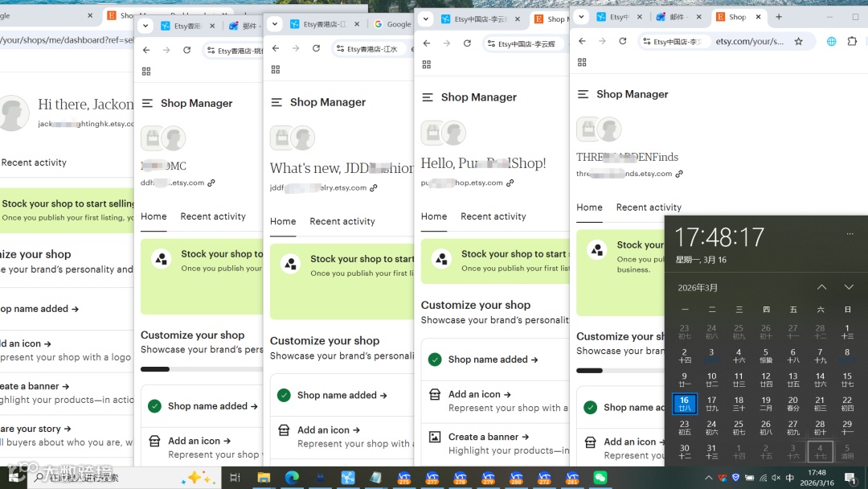Open new tab with plus button

[x=779, y=17]
